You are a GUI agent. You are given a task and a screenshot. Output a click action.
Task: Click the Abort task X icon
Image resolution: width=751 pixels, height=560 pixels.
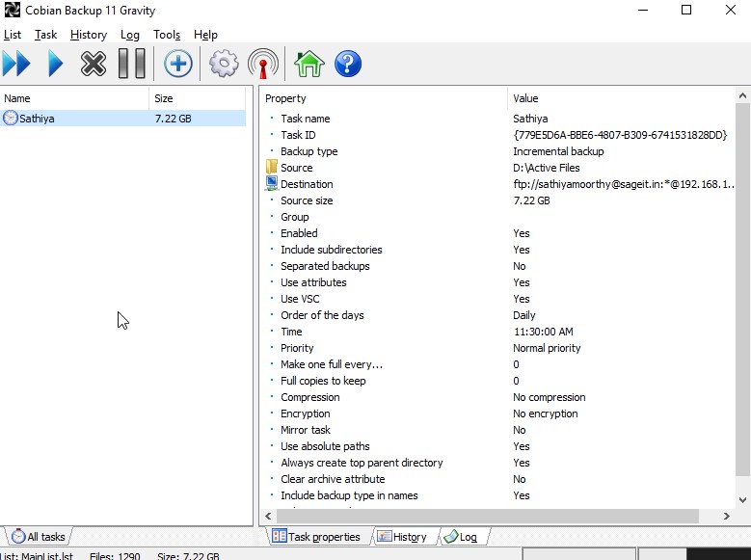coord(93,65)
